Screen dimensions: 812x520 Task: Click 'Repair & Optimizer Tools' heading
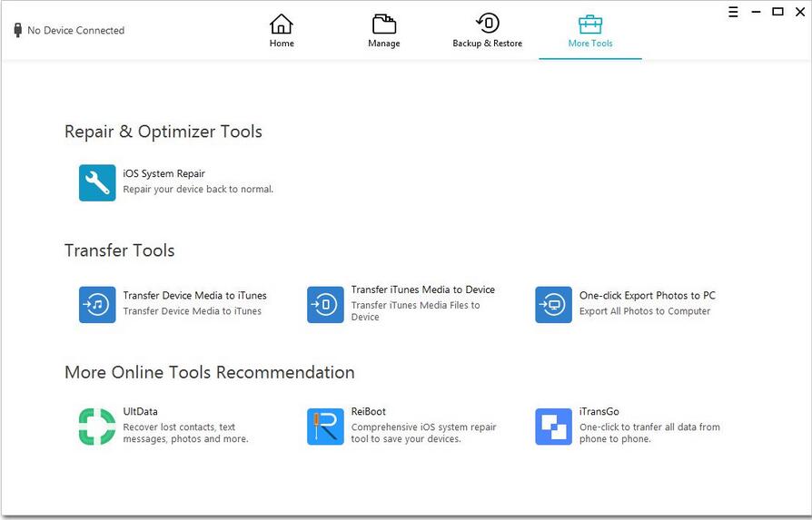pos(163,132)
